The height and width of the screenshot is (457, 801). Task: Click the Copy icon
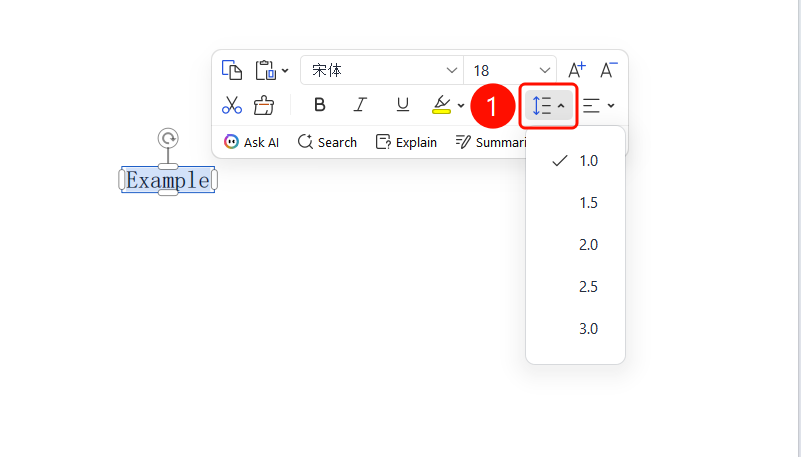click(x=231, y=70)
